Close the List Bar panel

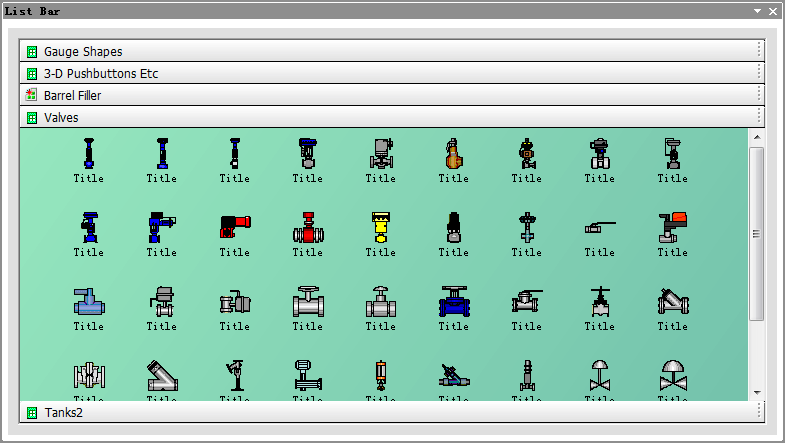(773, 11)
